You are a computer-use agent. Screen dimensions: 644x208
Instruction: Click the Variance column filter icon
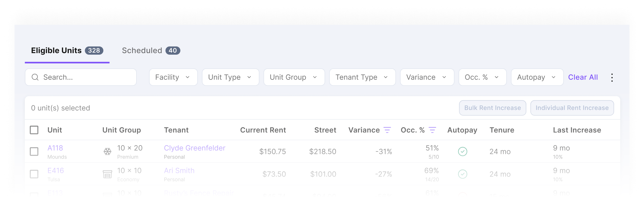tap(387, 130)
